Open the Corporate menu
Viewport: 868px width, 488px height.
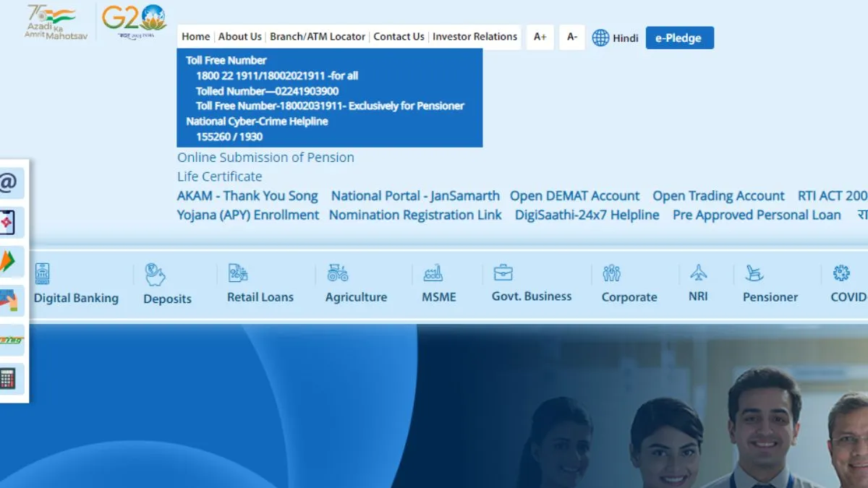629,297
